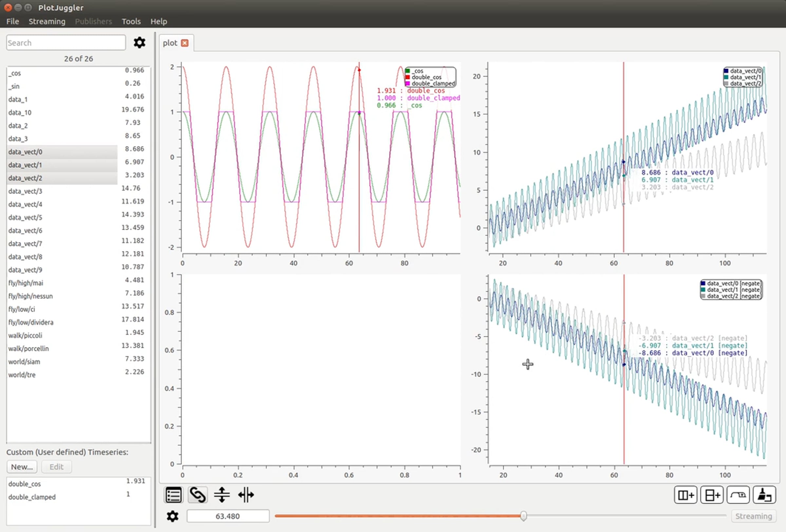Click the curve style toolbar icon
This screenshot has height=532, width=786.
(x=738, y=495)
